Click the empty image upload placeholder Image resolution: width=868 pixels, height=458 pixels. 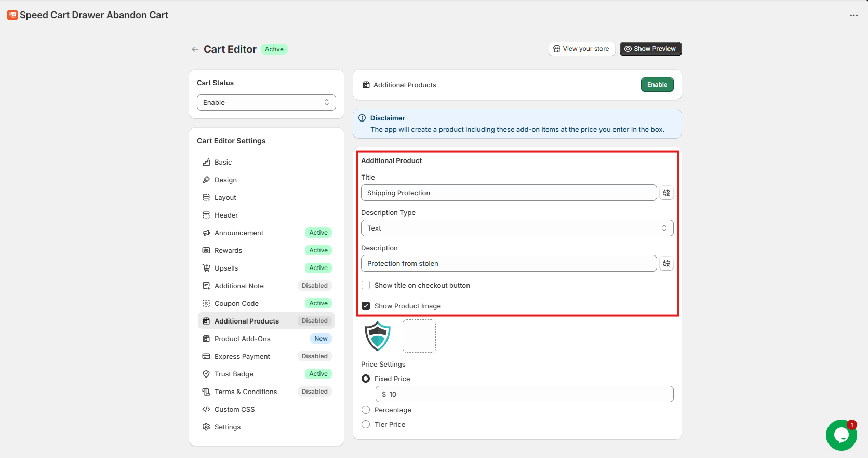tap(419, 336)
